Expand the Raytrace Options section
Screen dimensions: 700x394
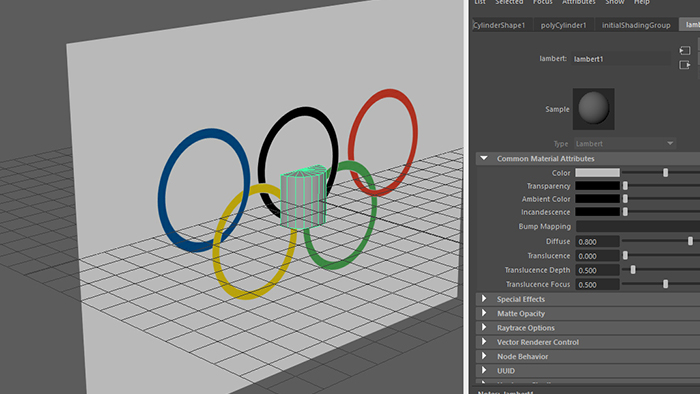coord(484,328)
